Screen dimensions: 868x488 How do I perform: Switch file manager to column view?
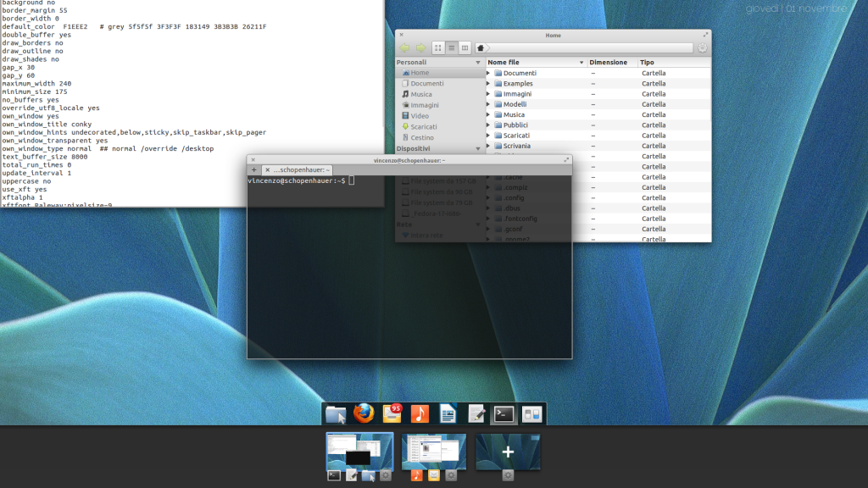[x=465, y=48]
